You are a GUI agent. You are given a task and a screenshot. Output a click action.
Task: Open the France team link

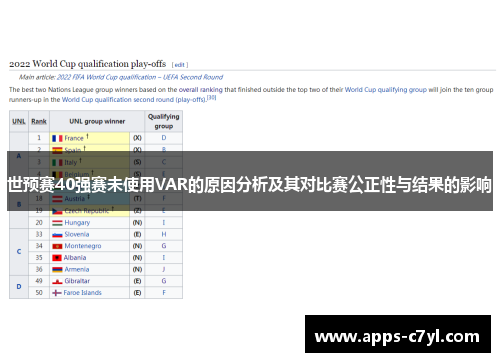point(74,138)
